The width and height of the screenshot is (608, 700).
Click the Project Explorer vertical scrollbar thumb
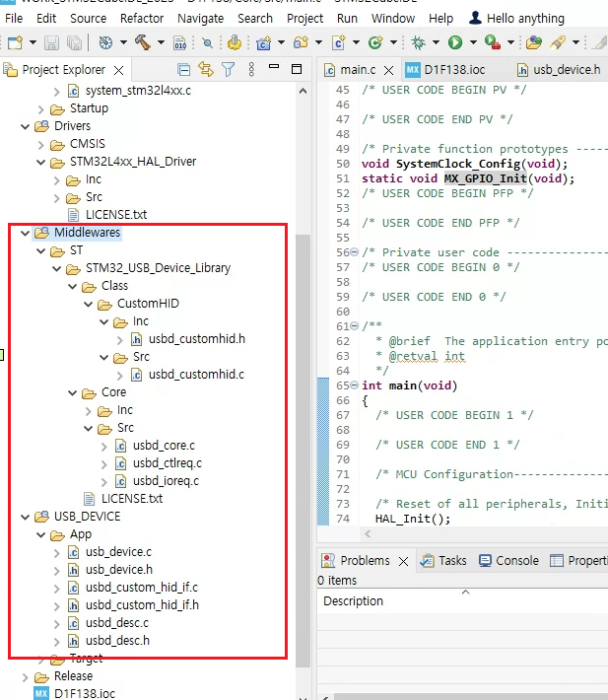point(303,451)
